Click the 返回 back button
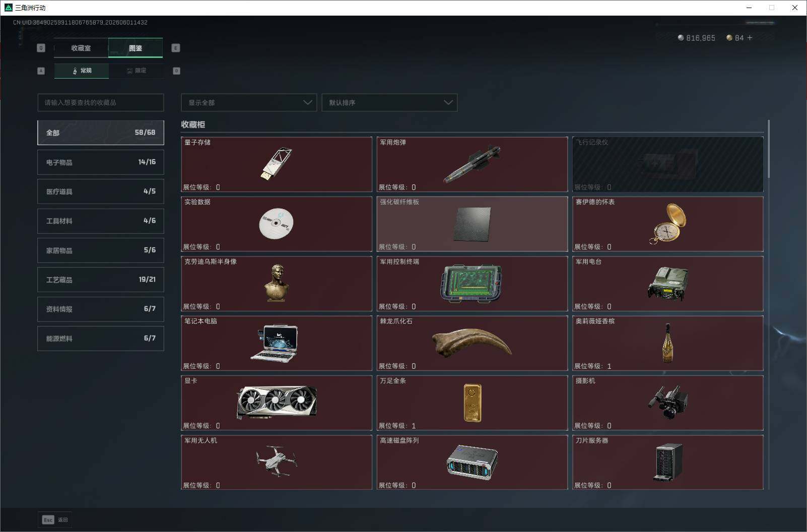This screenshot has width=807, height=532. click(x=55, y=520)
